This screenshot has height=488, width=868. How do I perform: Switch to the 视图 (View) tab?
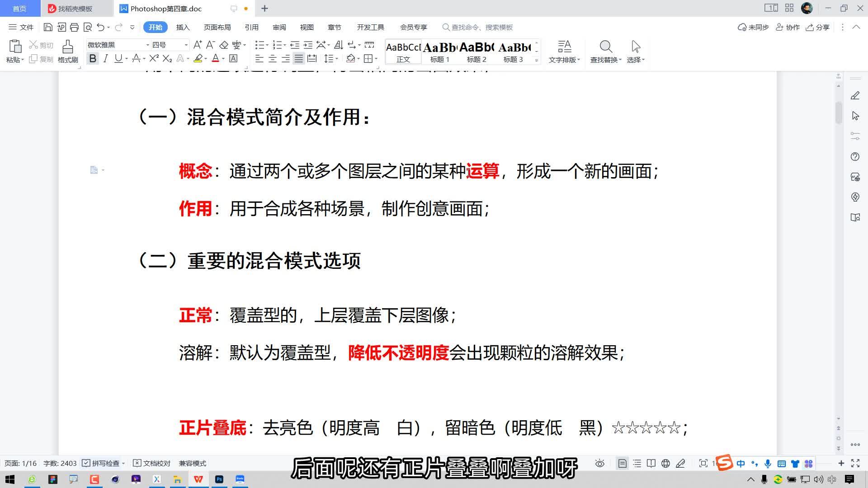pos(307,27)
